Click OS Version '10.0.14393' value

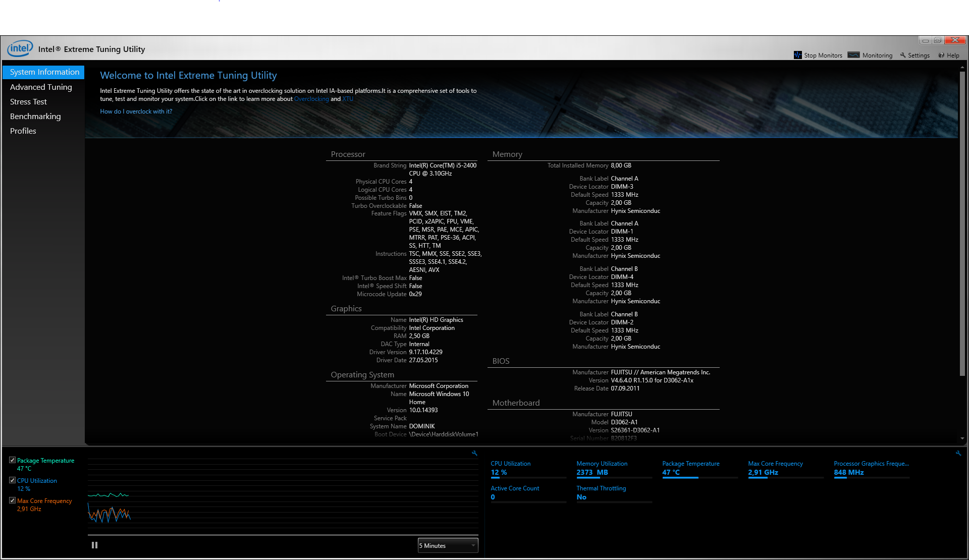(423, 410)
